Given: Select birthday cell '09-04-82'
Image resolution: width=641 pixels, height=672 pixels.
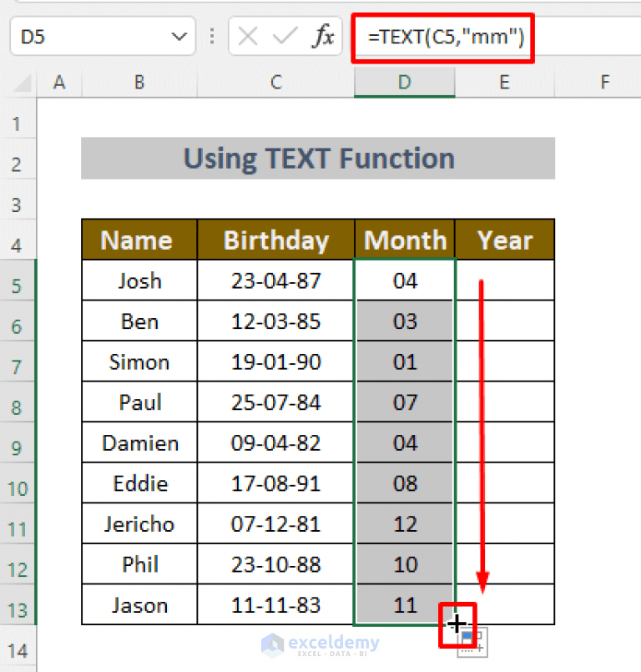Looking at the screenshot, I should click(x=276, y=442).
